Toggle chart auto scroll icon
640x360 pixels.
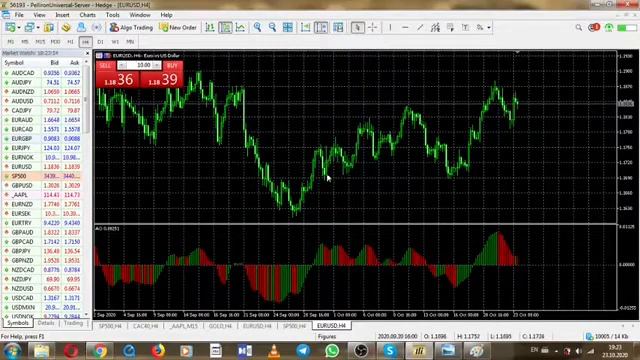[x=305, y=27]
